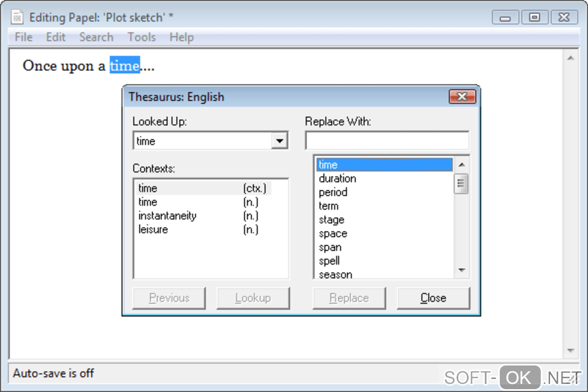Close the Thesaurus dialog with the X
588x392 pixels.
[x=462, y=97]
